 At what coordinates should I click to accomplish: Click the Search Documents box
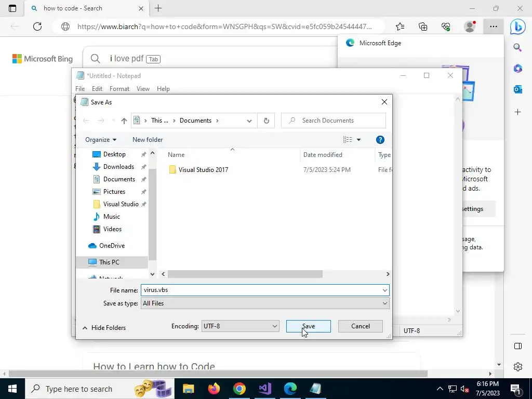[x=334, y=121]
